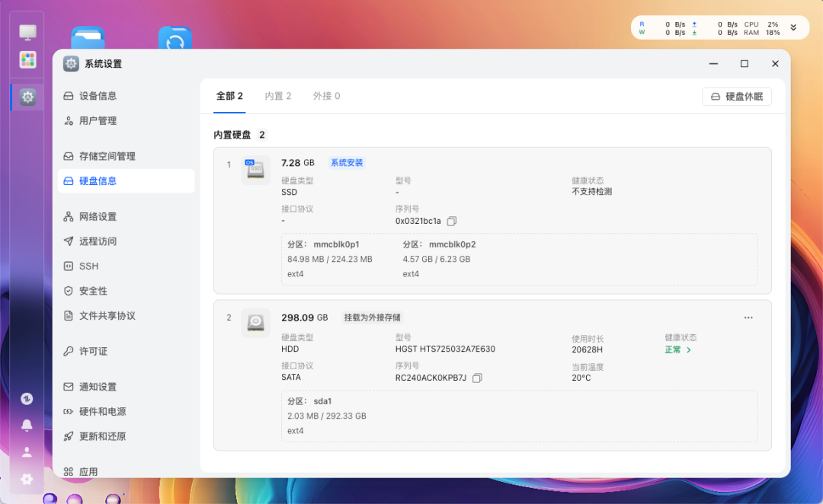Click the display icon at top of dock

(27, 32)
